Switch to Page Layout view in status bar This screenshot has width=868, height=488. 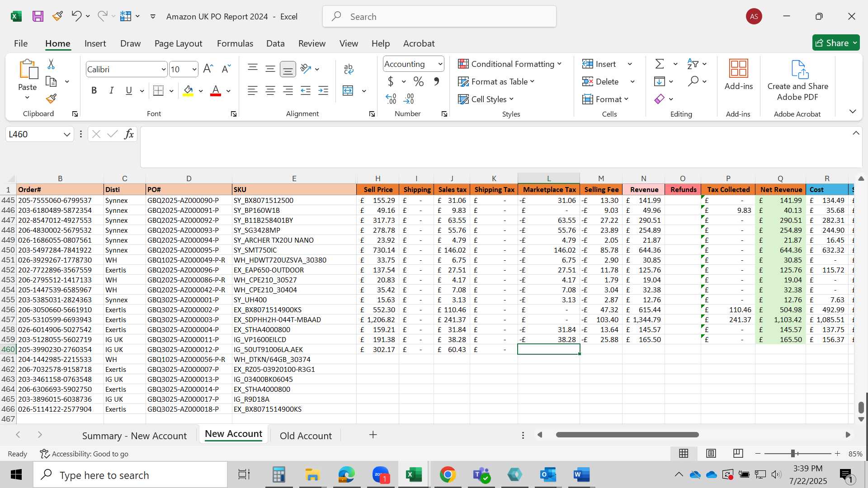(x=711, y=453)
